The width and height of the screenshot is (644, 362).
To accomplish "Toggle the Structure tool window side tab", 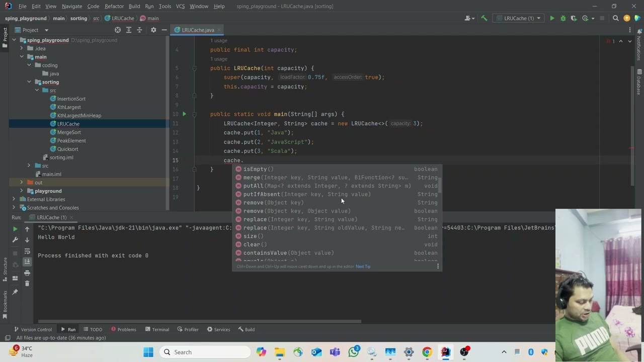I will point(5,270).
